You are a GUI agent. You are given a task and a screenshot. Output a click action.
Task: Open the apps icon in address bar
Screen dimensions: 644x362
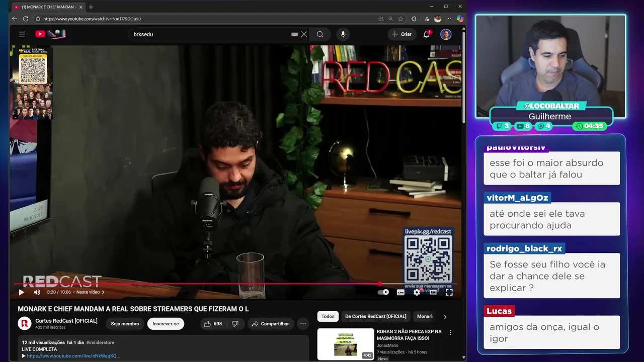coord(381,19)
